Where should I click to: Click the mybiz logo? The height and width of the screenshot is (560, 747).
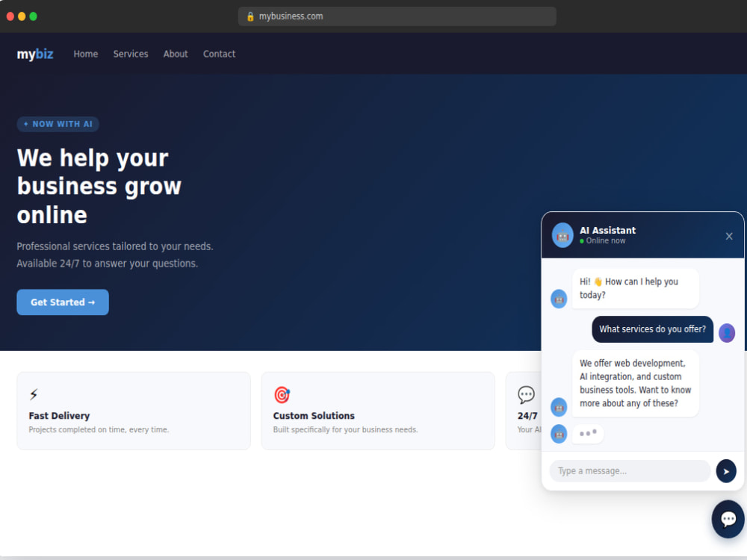35,54
